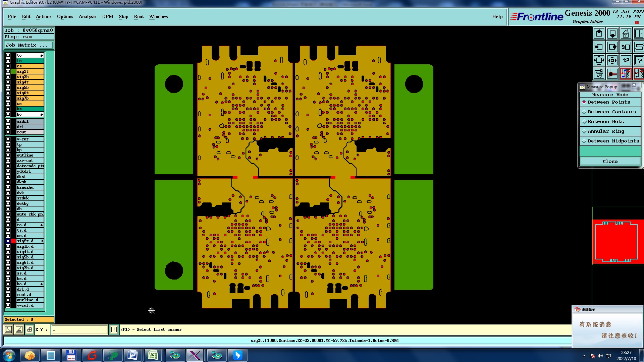The height and width of the screenshot is (362, 644).
Task: Click the red color swatch of sig2t.d
Action: [13, 241]
